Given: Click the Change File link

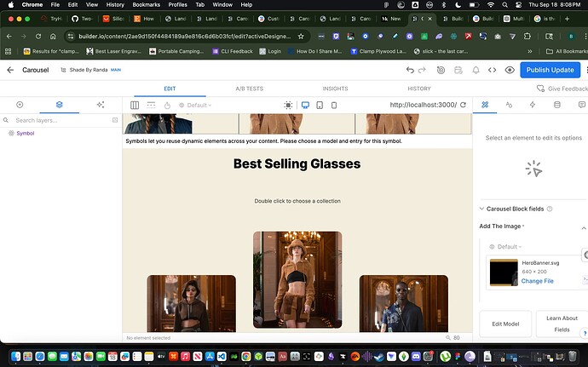Looking at the screenshot, I should 537,281.
